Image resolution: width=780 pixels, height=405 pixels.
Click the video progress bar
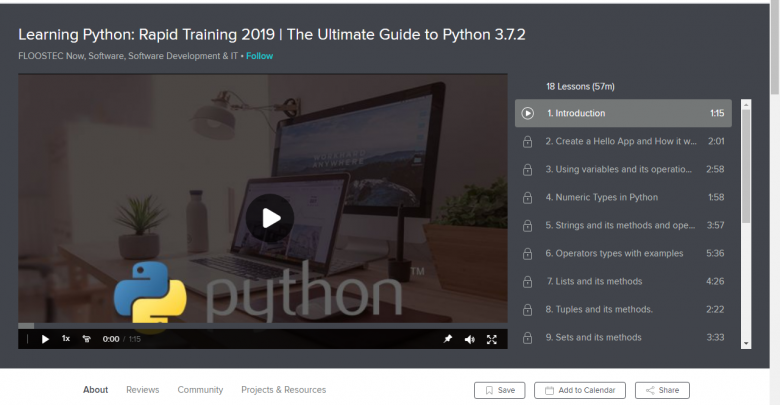tap(263, 326)
